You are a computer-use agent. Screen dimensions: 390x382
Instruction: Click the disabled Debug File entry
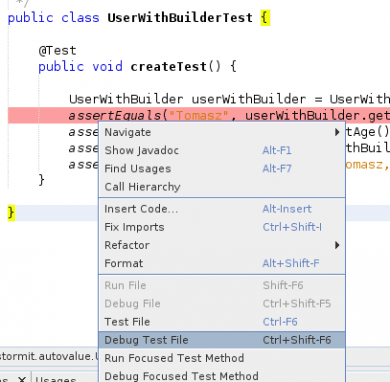(222, 304)
